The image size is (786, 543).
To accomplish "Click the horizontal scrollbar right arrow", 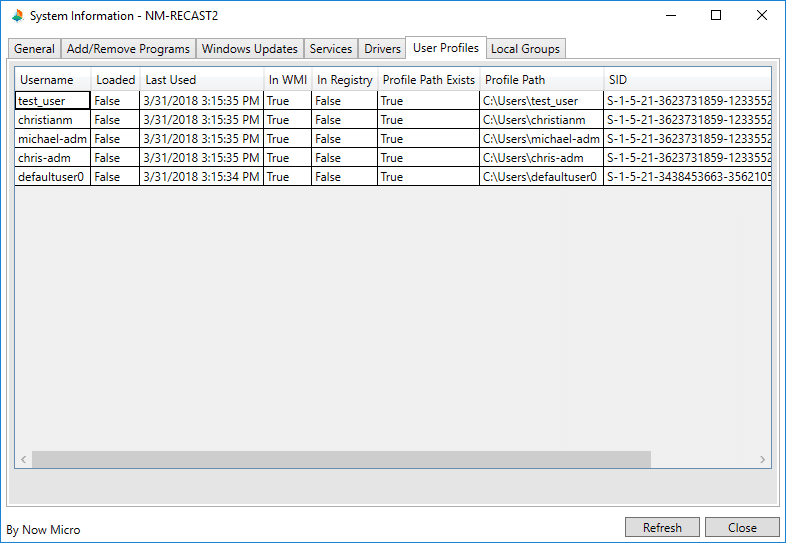I will pos(763,460).
